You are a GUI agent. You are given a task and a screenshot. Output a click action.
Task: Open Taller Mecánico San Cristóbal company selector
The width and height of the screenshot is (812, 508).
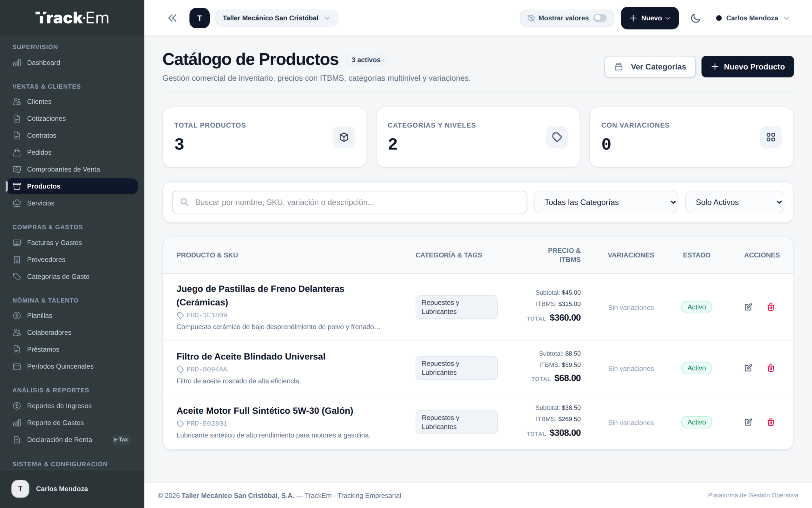277,18
